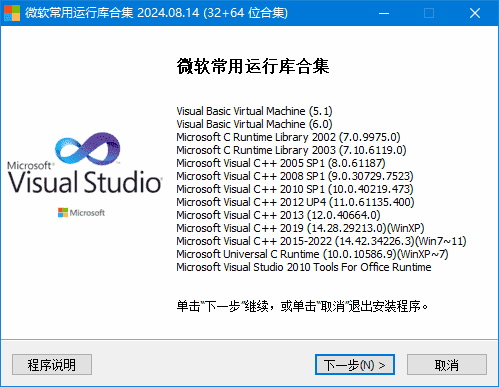Viewport: 499px width, 387px height.
Task: Click the Visual Studio infinity logo
Action: [x=88, y=149]
